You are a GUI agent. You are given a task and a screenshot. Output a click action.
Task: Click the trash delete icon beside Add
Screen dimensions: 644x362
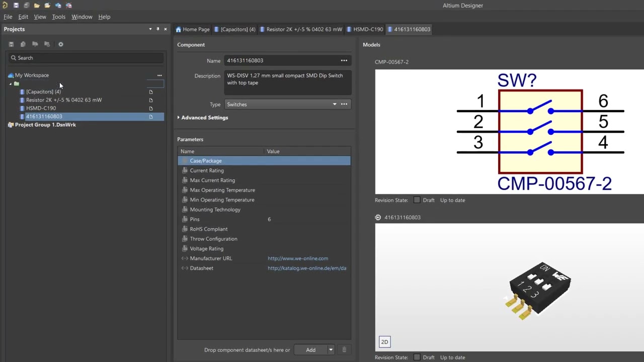(x=344, y=350)
